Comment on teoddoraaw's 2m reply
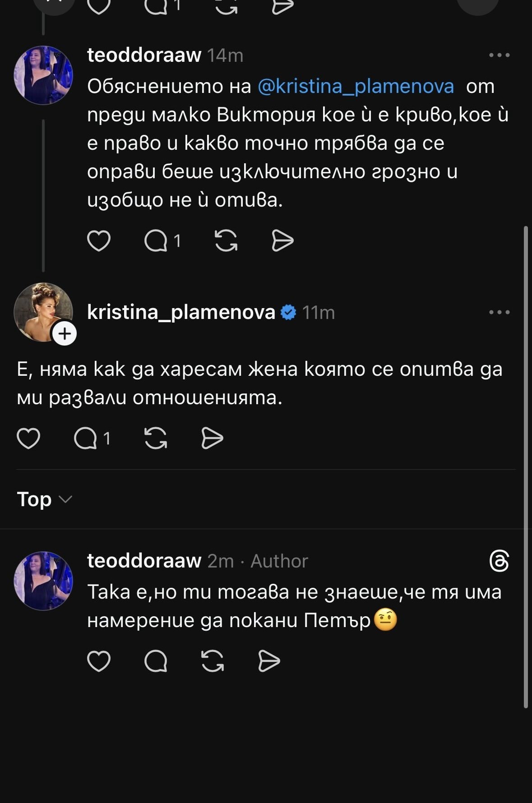 tap(156, 662)
